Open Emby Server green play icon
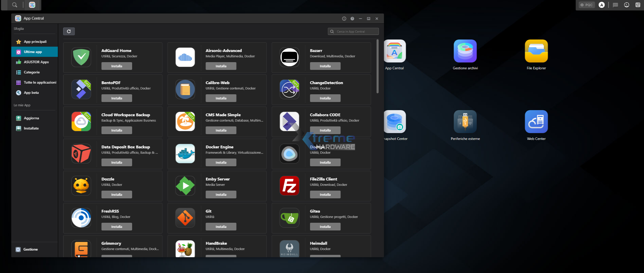This screenshot has width=644, height=273. click(185, 186)
